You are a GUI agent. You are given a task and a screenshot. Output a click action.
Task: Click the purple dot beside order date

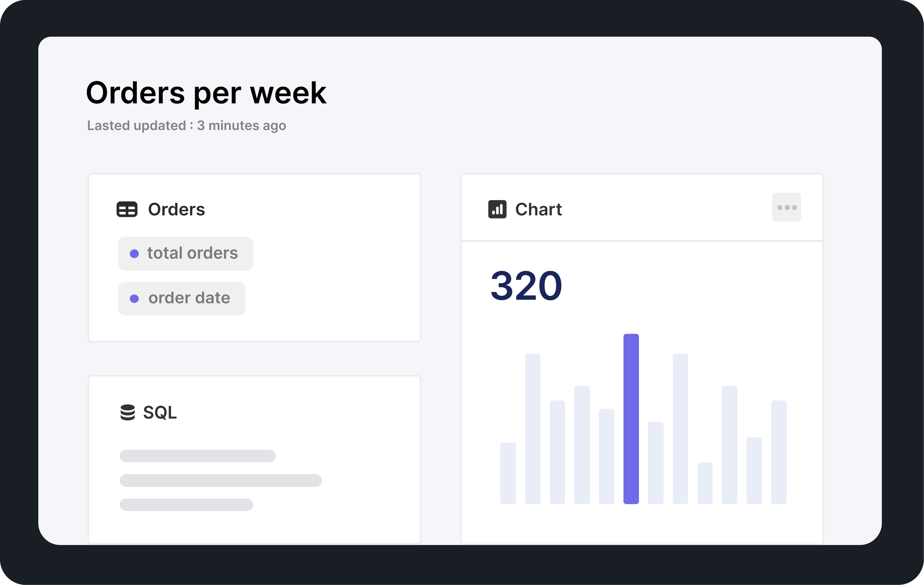(134, 299)
